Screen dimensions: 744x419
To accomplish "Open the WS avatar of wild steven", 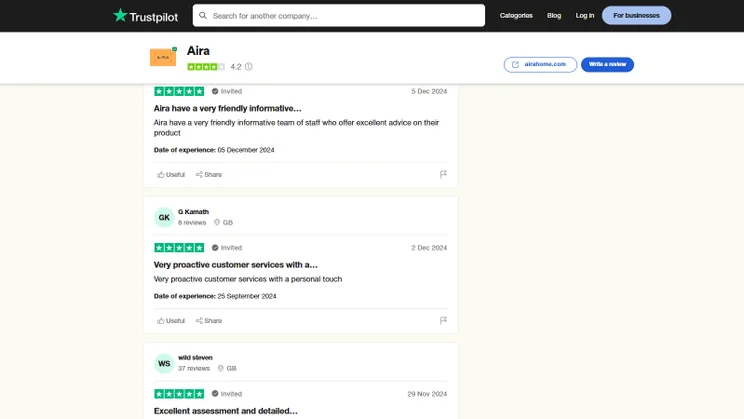I will [164, 363].
